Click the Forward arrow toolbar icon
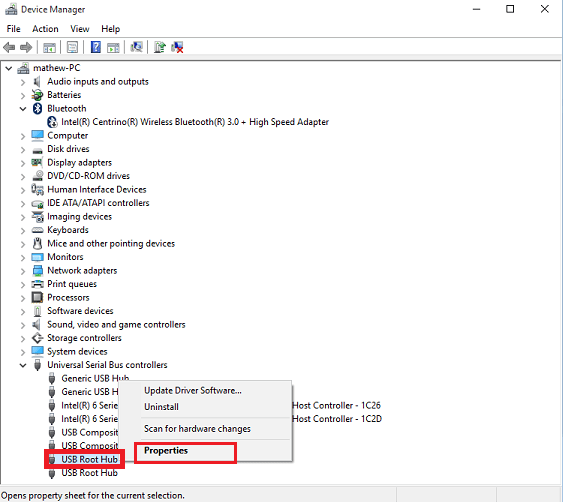 (x=26, y=47)
